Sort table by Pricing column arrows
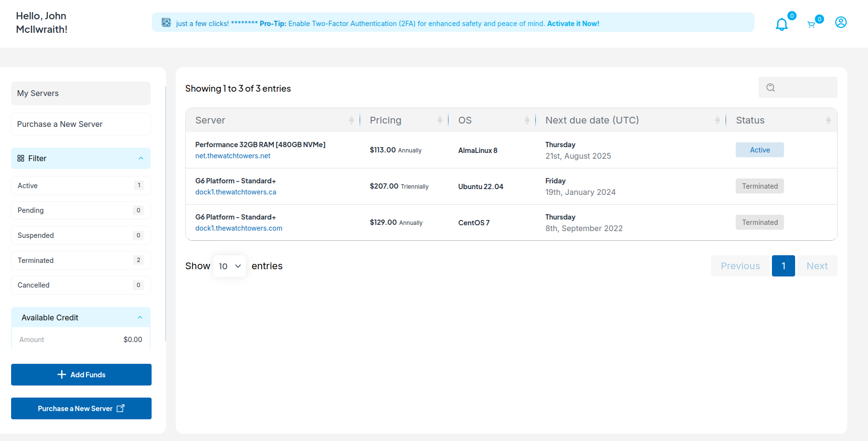Image resolution: width=868 pixels, height=441 pixels. tap(440, 120)
